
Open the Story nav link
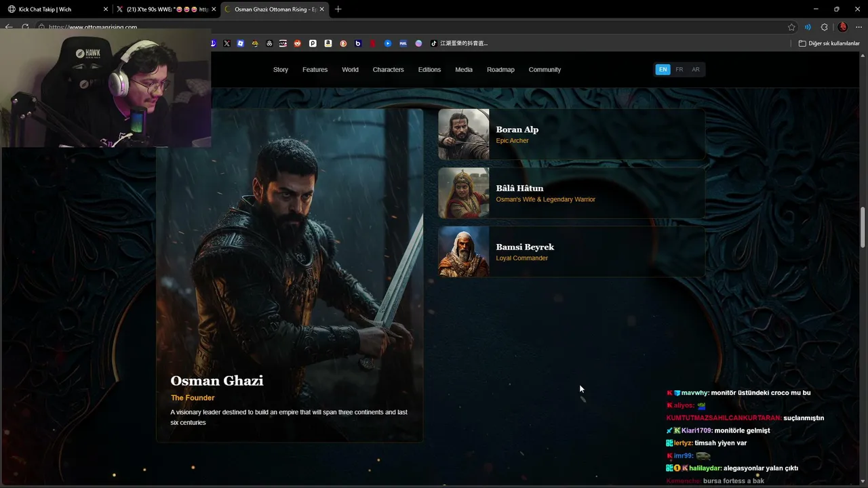[x=281, y=70]
